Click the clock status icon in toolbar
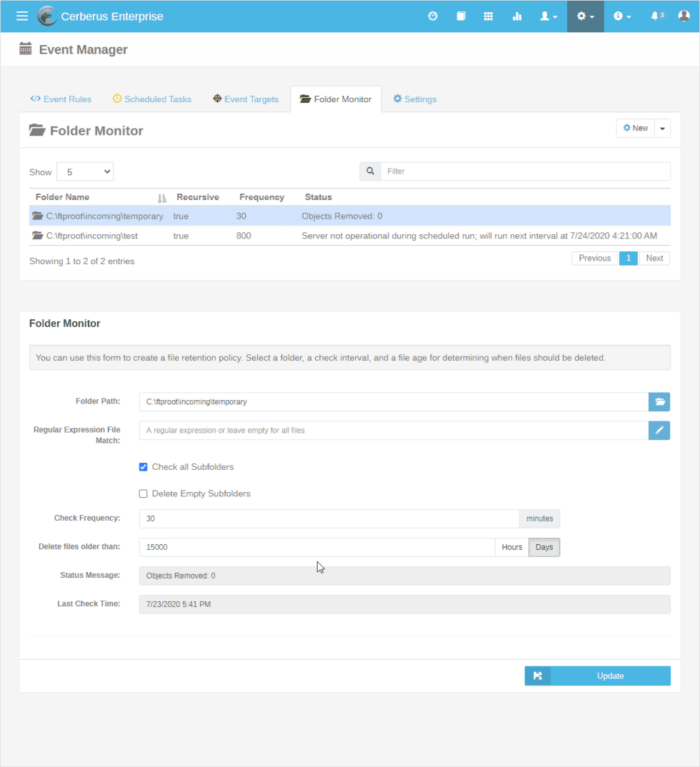This screenshot has width=700, height=767. pos(433,16)
